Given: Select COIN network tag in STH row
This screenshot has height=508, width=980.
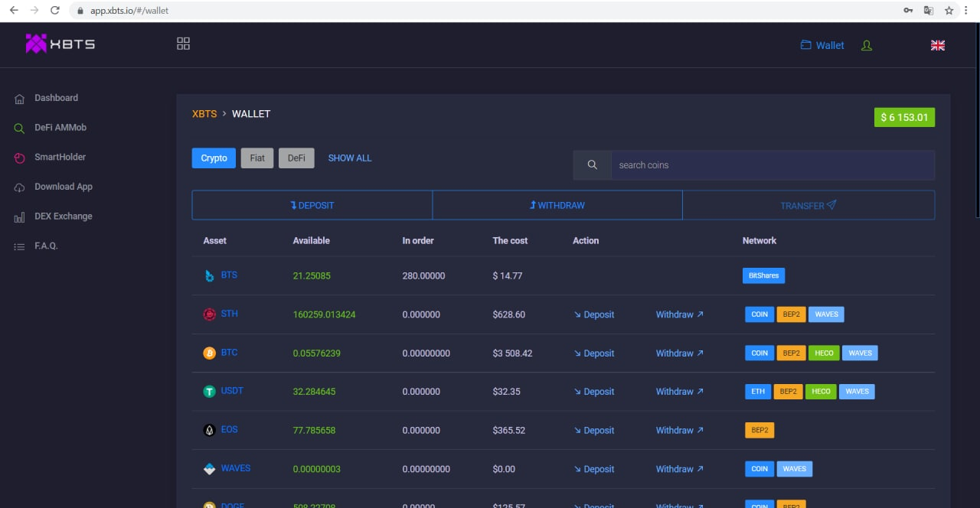Looking at the screenshot, I should 759,314.
